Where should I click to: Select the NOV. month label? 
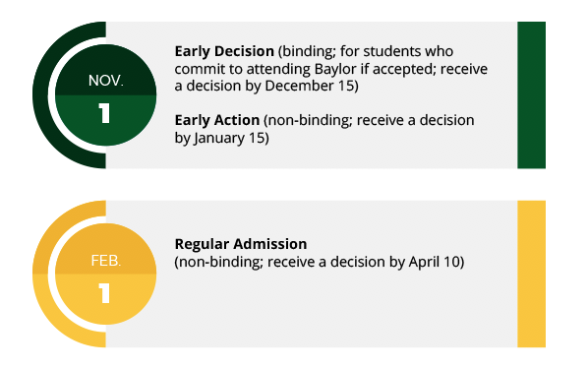[x=106, y=81]
